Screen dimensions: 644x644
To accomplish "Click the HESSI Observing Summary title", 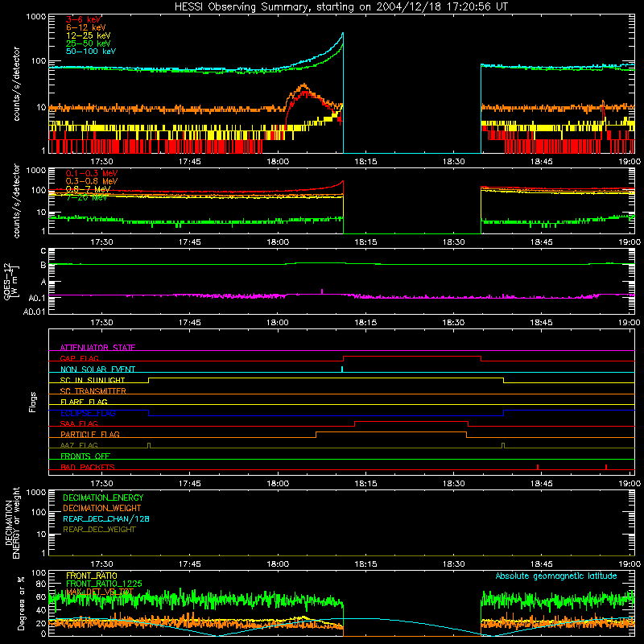I will click(341, 7).
